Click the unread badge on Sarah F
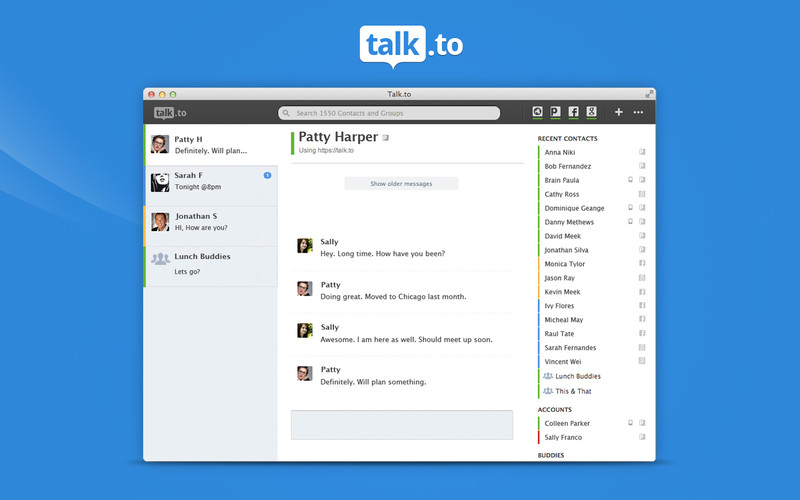This screenshot has height=500, width=800. point(267,176)
